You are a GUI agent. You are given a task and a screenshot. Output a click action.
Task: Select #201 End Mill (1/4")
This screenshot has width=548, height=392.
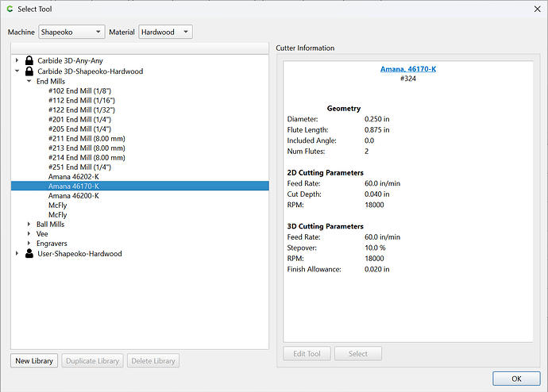[79, 119]
